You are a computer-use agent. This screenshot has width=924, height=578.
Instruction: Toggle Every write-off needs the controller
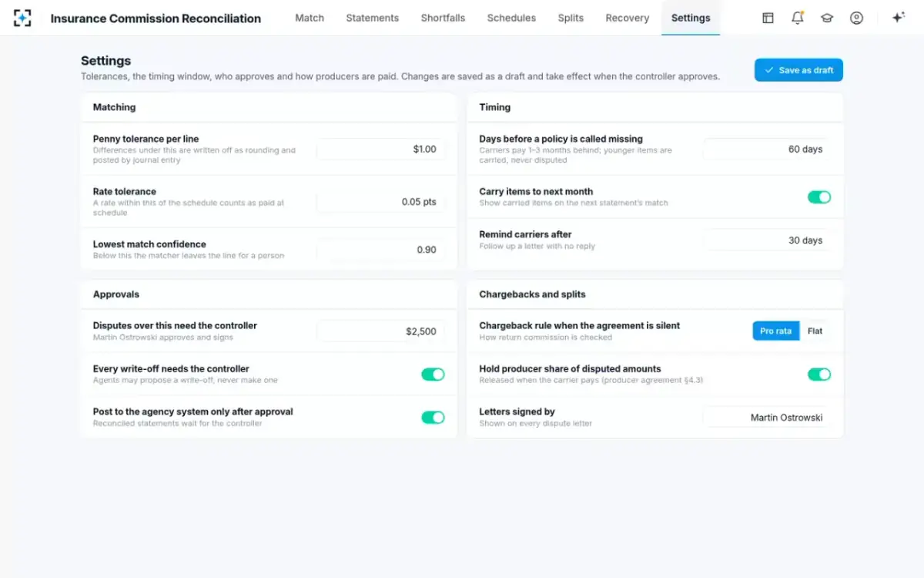pyautogui.click(x=433, y=375)
